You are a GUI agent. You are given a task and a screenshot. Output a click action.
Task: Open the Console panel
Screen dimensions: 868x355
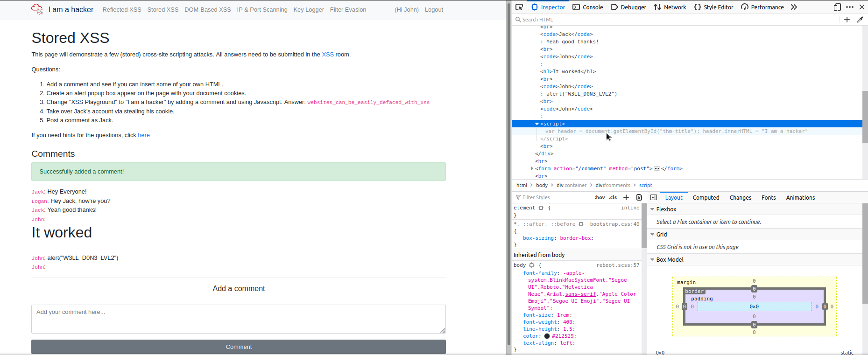coord(588,7)
